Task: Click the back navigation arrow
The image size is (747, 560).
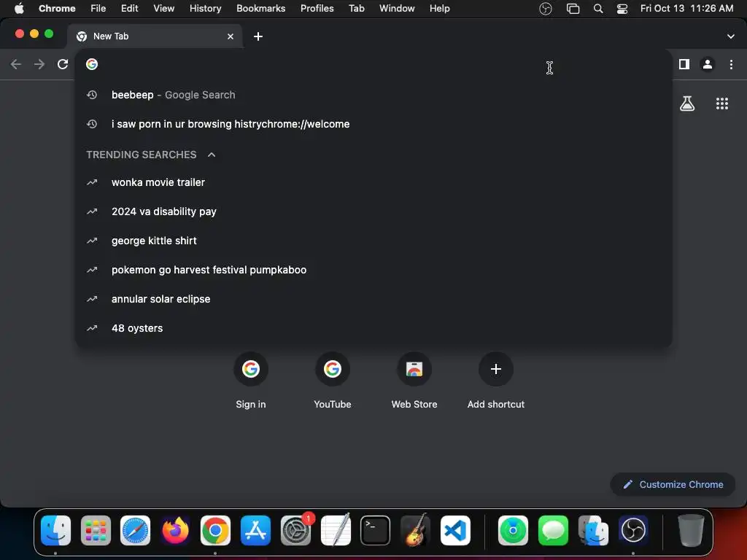Action: click(x=16, y=64)
